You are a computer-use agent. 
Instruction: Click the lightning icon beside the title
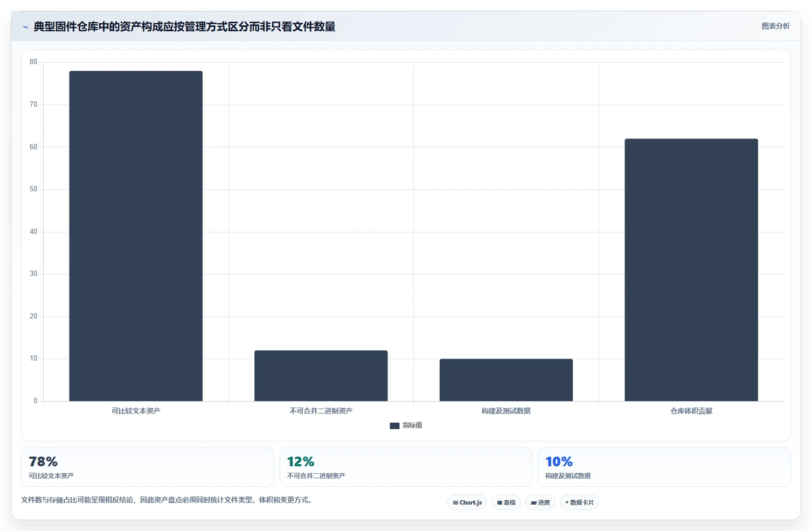25,27
